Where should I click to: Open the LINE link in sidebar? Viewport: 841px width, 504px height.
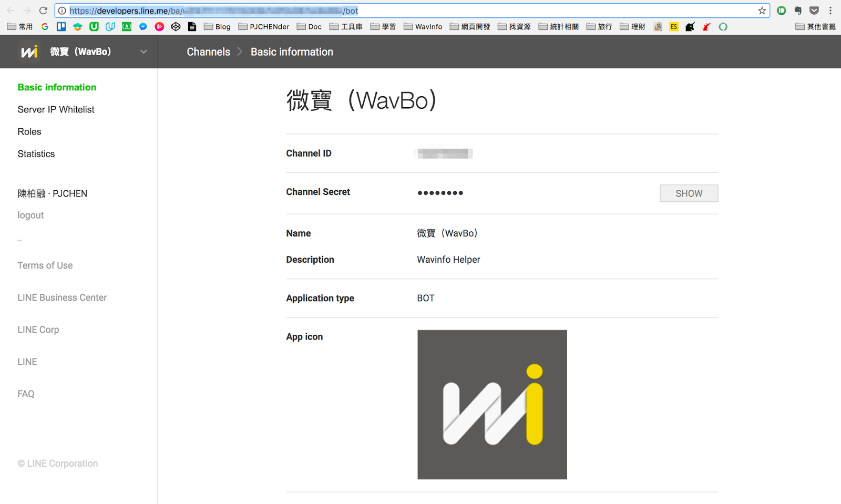pyautogui.click(x=27, y=362)
